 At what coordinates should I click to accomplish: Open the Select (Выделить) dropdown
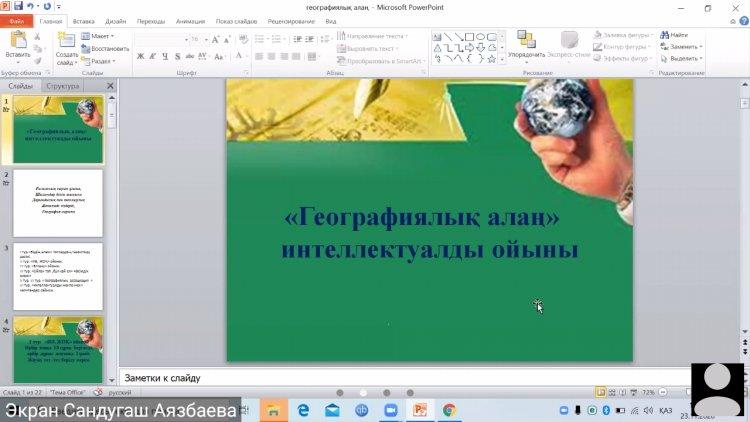pos(684,58)
